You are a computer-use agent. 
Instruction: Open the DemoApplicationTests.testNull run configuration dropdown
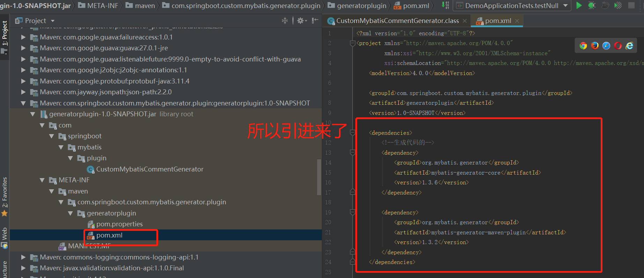pyautogui.click(x=512, y=6)
